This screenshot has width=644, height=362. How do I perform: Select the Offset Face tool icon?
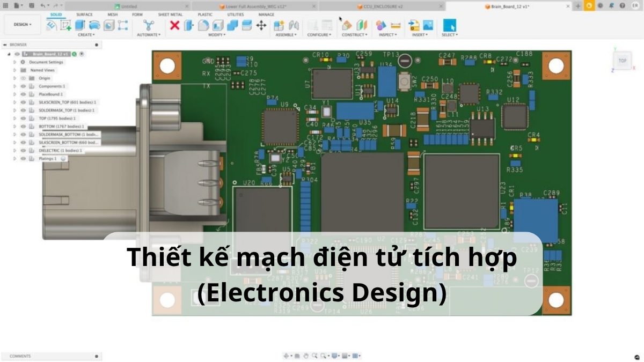pos(247,25)
